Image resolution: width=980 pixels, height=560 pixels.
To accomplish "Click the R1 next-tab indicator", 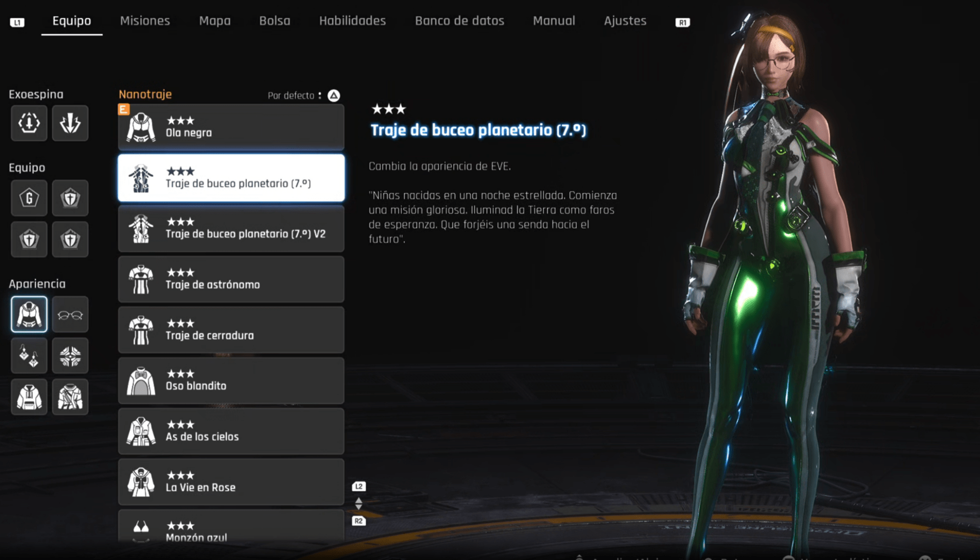I will [x=683, y=23].
